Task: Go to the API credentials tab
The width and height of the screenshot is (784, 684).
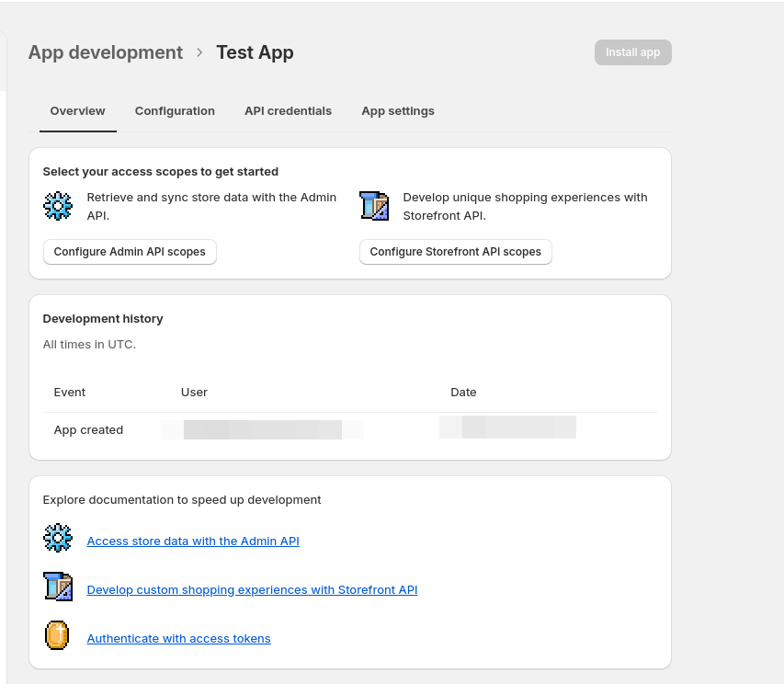Action: coord(288,111)
